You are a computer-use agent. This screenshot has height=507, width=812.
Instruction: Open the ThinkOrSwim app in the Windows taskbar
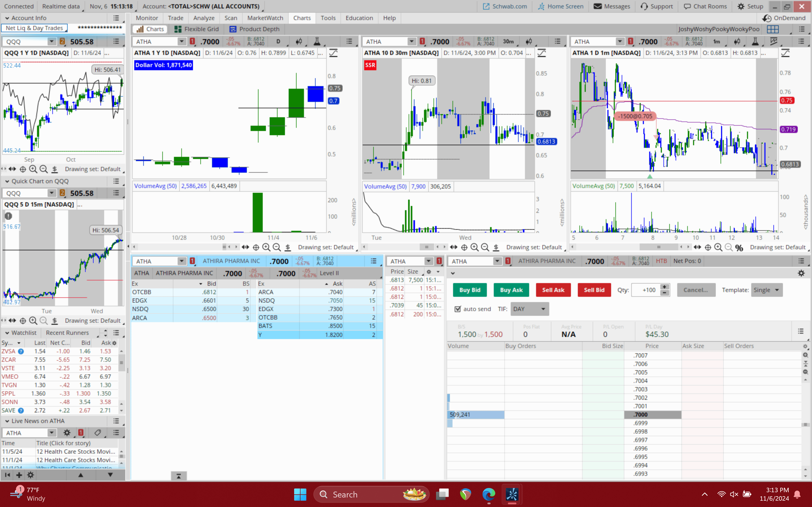coord(512,494)
